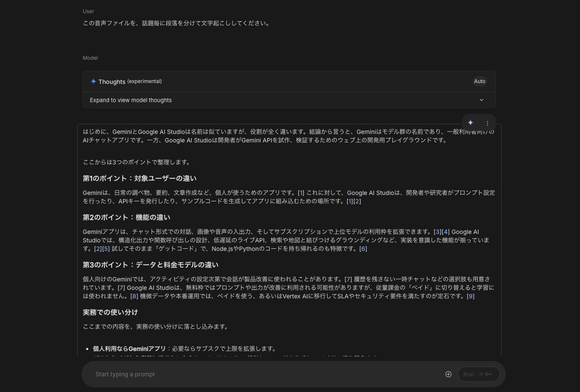Viewport: 580px width, 392px height.
Task: Focus the Start typing a prompt field
Action: (x=255, y=374)
